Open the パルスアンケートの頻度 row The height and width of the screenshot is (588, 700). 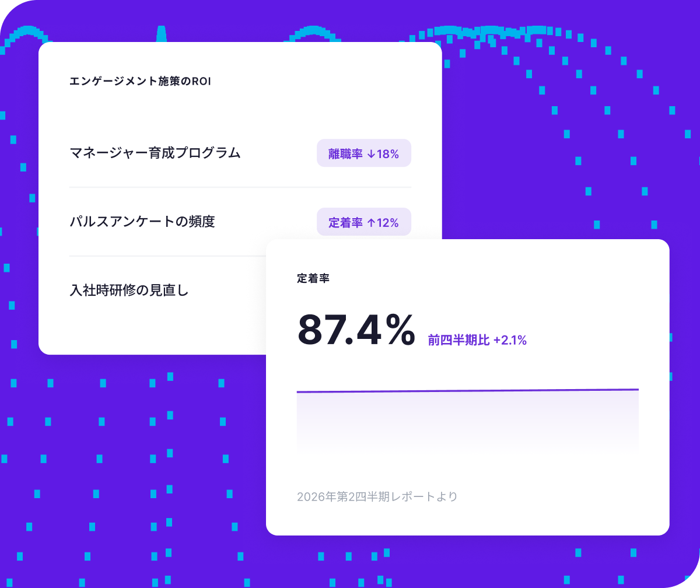point(240,222)
